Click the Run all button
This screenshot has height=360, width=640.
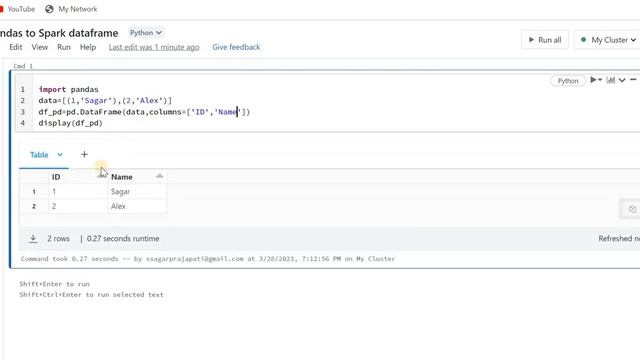point(545,40)
